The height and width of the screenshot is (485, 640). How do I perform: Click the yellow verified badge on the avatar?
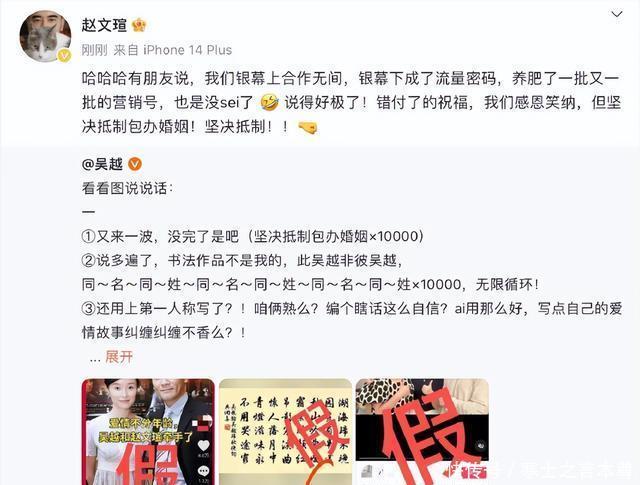(x=64, y=55)
